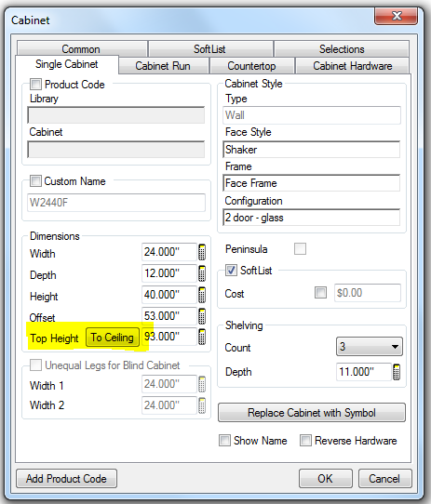Expand the Shelving Count dropdown
Image resolution: width=431 pixels, height=504 pixels.
coord(370,347)
